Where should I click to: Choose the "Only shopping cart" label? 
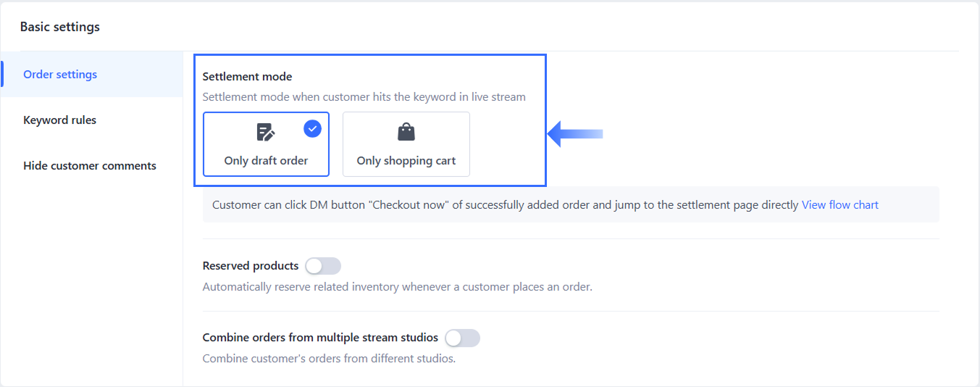pos(406,161)
